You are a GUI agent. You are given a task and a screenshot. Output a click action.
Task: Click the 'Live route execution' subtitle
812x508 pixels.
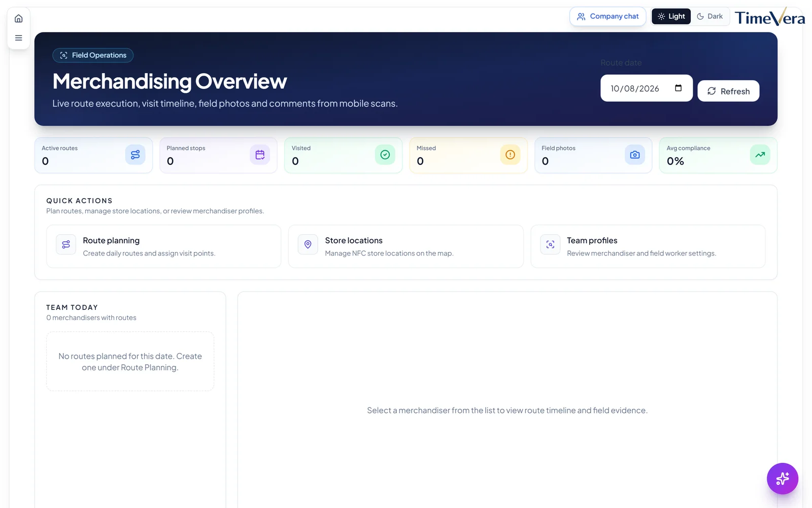click(x=225, y=104)
